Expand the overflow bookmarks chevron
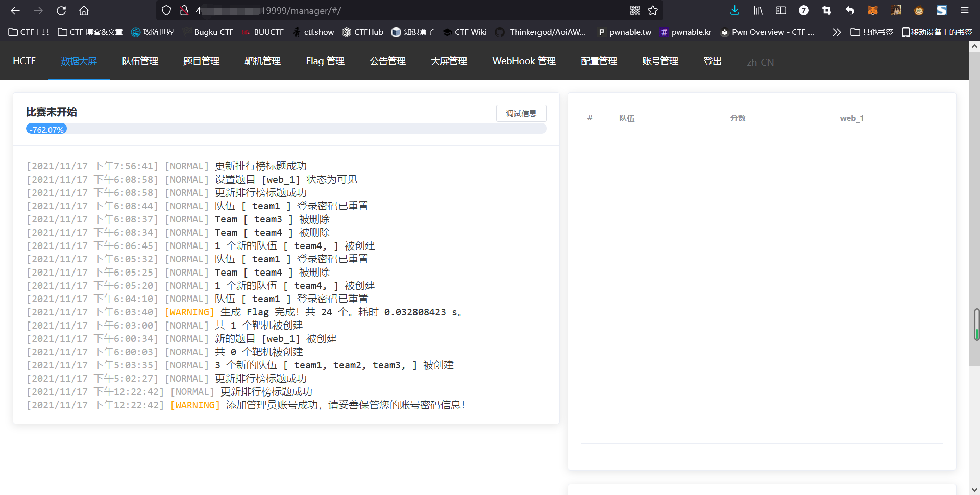980x495 pixels. (x=837, y=32)
